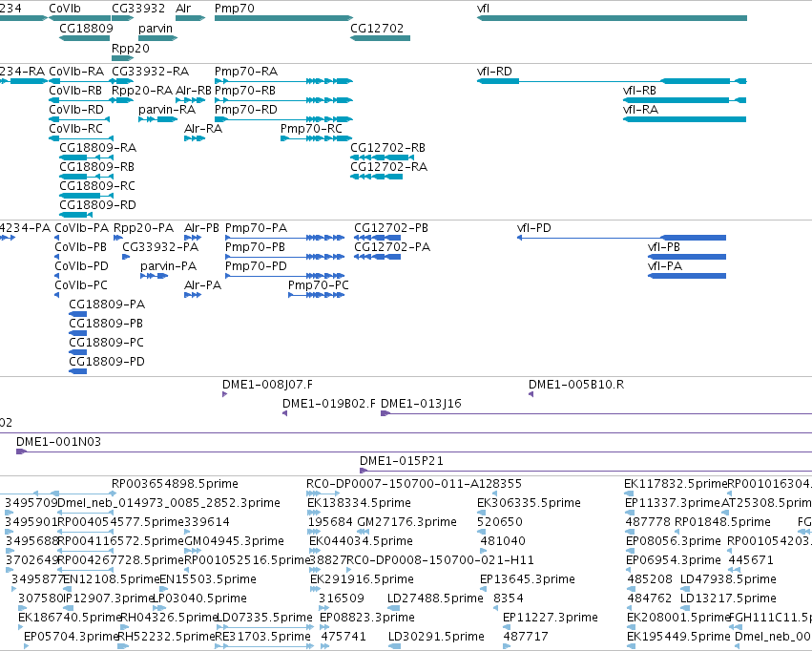Screen dimensions: 812x651
Task: Select transcript CoVIb-RD
Action: 81,119
